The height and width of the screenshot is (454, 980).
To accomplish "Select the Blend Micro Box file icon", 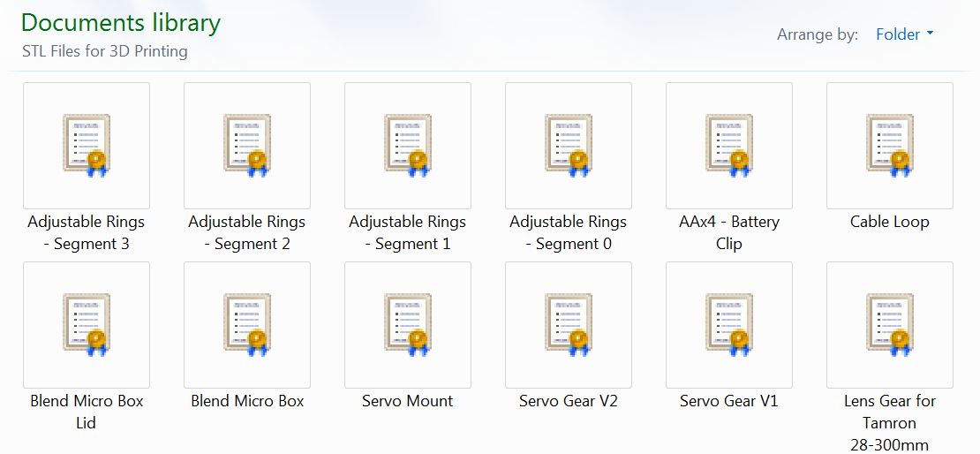I will click(247, 325).
